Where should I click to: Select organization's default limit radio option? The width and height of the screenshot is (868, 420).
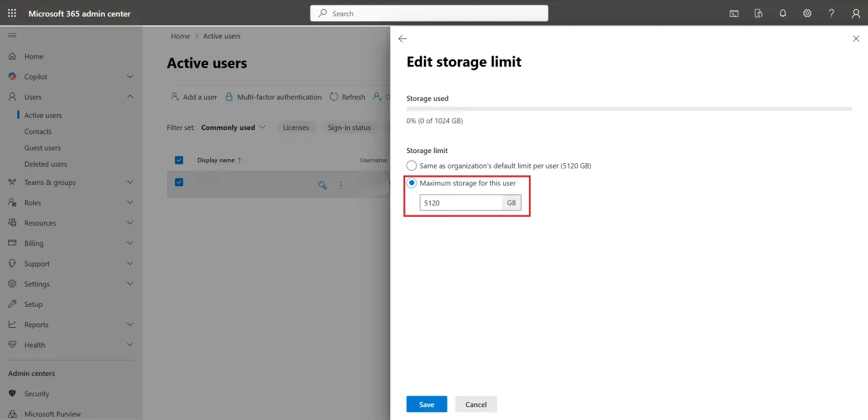(412, 166)
